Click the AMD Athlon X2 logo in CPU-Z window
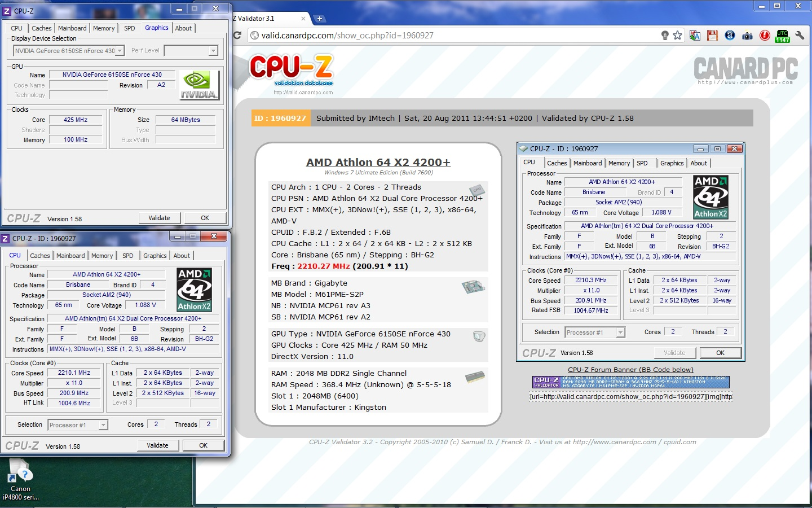812x508 pixels. (194, 290)
